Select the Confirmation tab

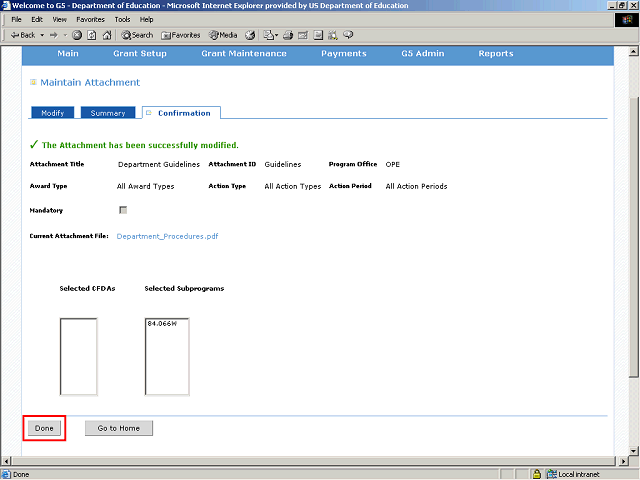tap(181, 113)
